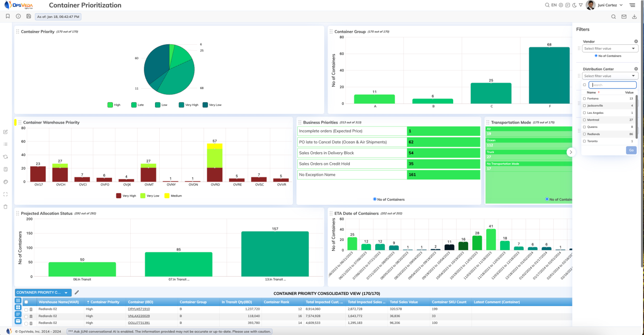Click the download icon under the header
Viewport: 644px width, 335px height.
[x=634, y=17]
